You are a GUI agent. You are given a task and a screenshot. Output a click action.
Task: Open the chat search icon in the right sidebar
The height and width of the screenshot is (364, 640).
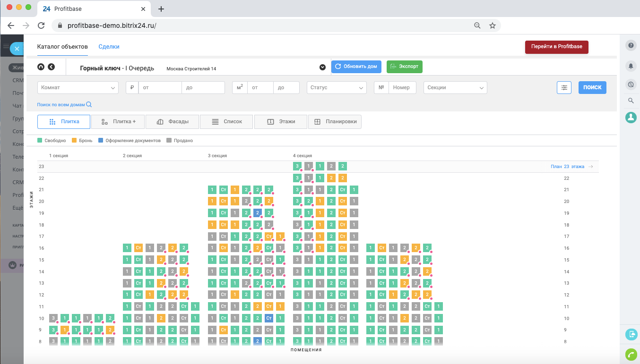pyautogui.click(x=631, y=85)
